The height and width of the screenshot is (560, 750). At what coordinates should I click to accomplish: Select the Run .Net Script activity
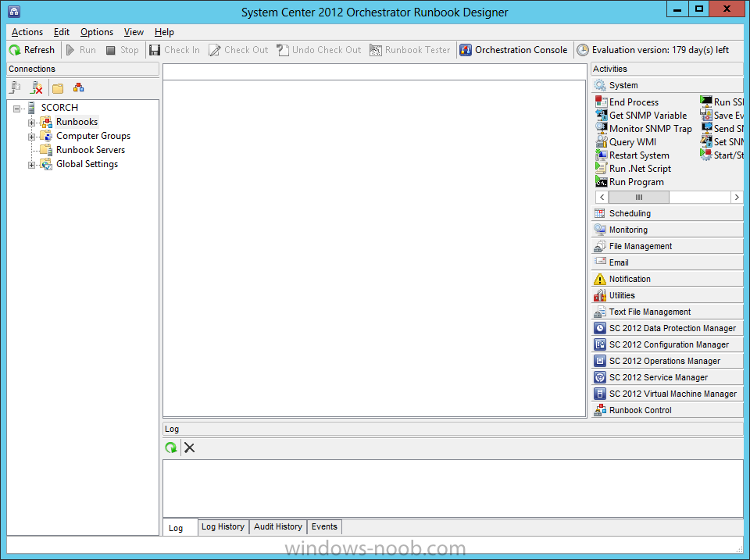[x=634, y=169]
